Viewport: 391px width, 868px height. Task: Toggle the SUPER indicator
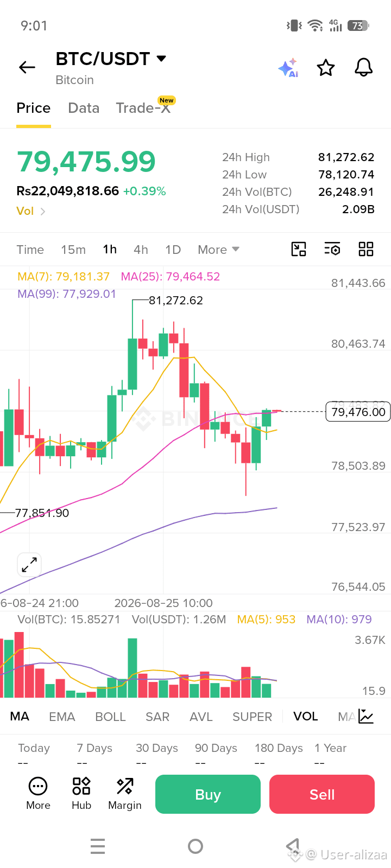coord(252,717)
